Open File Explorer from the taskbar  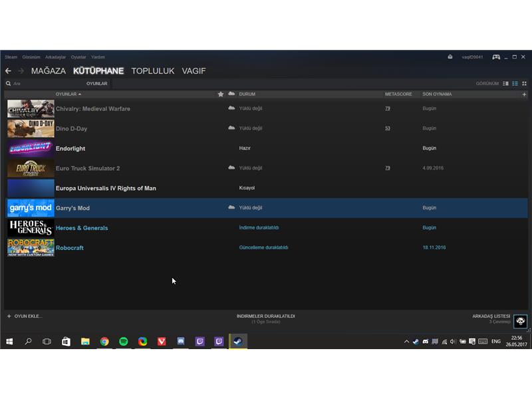[x=85, y=341]
